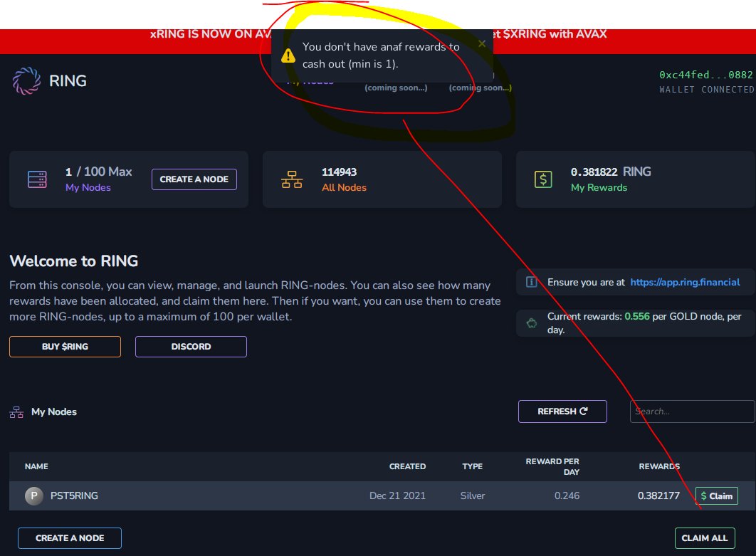Click the second coming soon menu item
Screen dimensions: 756x556
[481, 88]
